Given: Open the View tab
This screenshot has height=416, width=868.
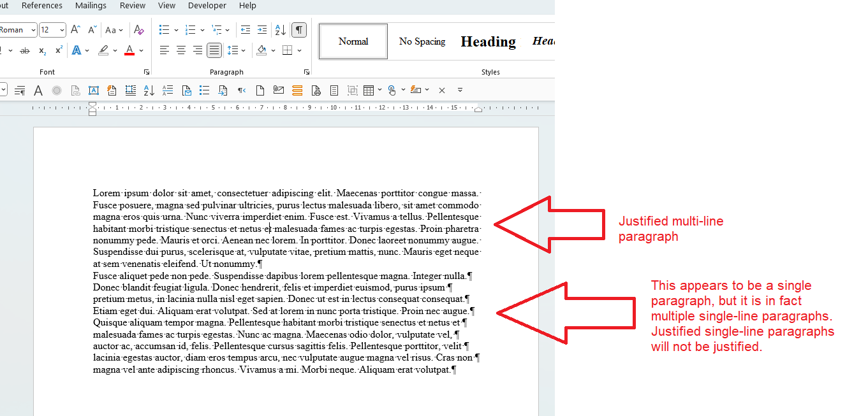Looking at the screenshot, I should [x=167, y=6].
